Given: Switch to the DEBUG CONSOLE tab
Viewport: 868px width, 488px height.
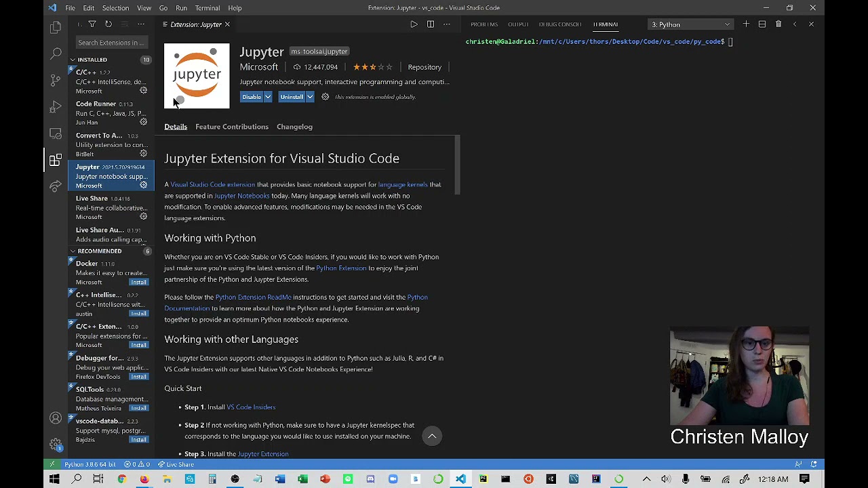Looking at the screenshot, I should [x=560, y=24].
